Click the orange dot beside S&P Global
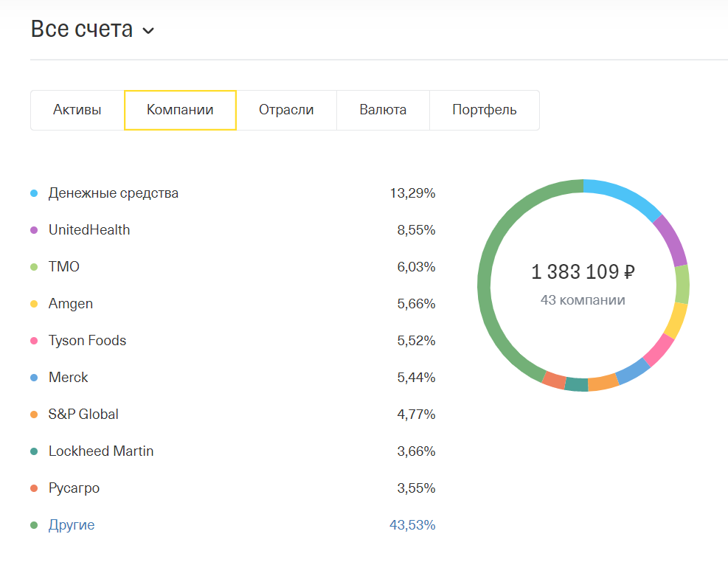The width and height of the screenshot is (728, 579). (x=34, y=415)
